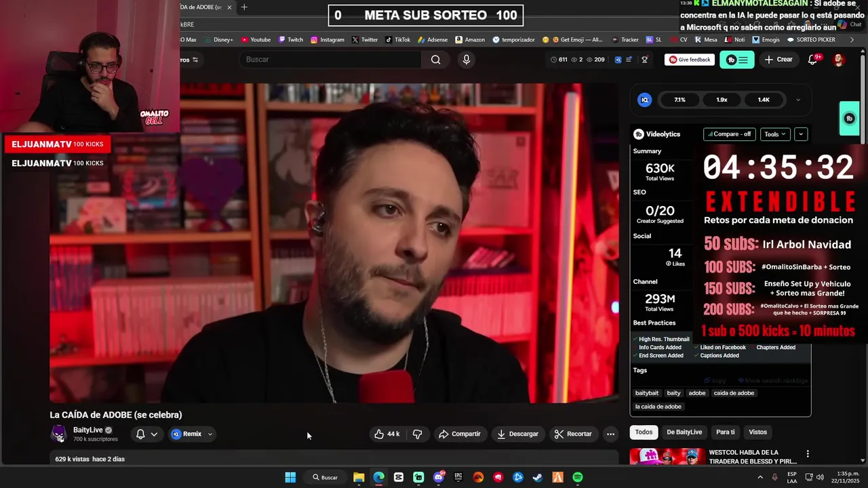This screenshot has width=868, height=488.
Task: Open TikTok bookmark
Action: point(398,40)
